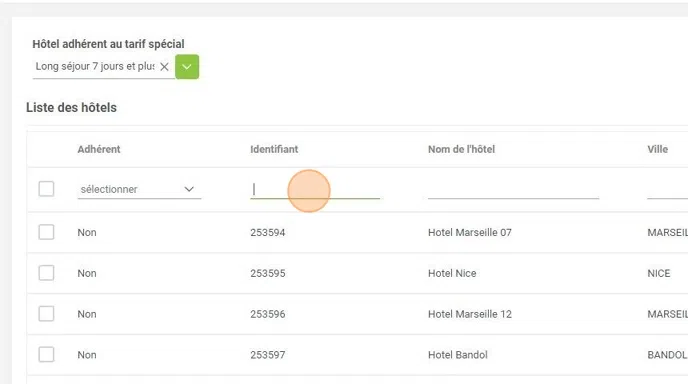Focus the Identifiant filter field
This screenshot has width=688, height=384.
click(315, 189)
